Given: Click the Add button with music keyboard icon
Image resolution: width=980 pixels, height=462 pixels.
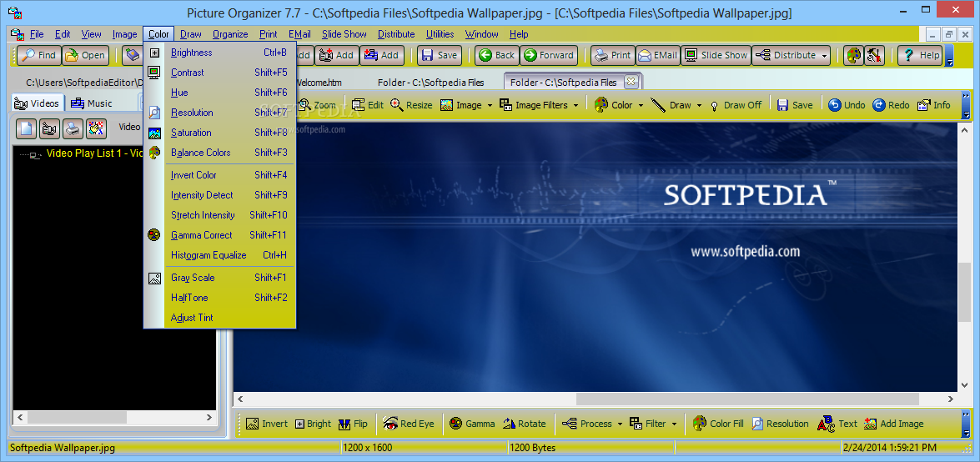Looking at the screenshot, I should click(381, 55).
